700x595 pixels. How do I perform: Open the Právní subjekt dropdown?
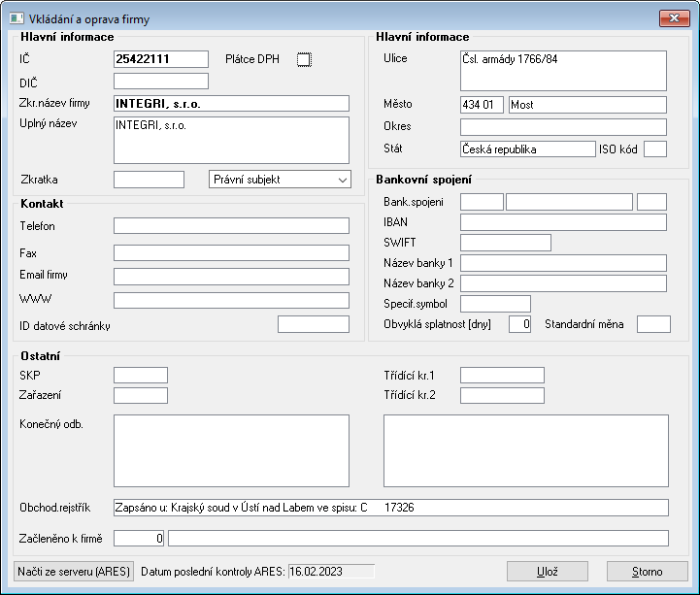pyautogui.click(x=280, y=180)
